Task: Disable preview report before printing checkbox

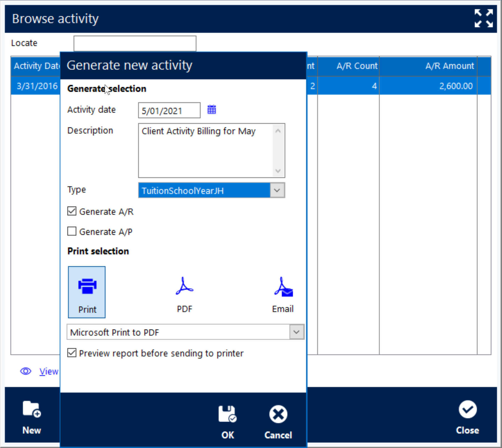Action: coord(72,353)
